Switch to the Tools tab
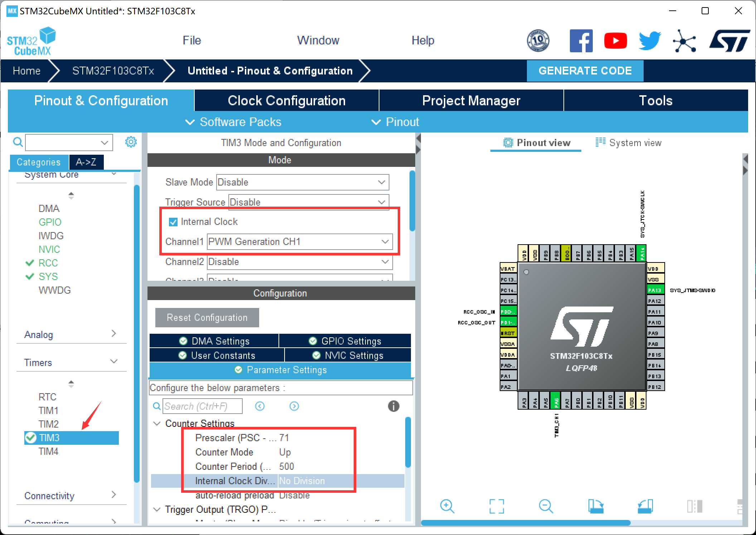The image size is (756, 535). pyautogui.click(x=656, y=101)
